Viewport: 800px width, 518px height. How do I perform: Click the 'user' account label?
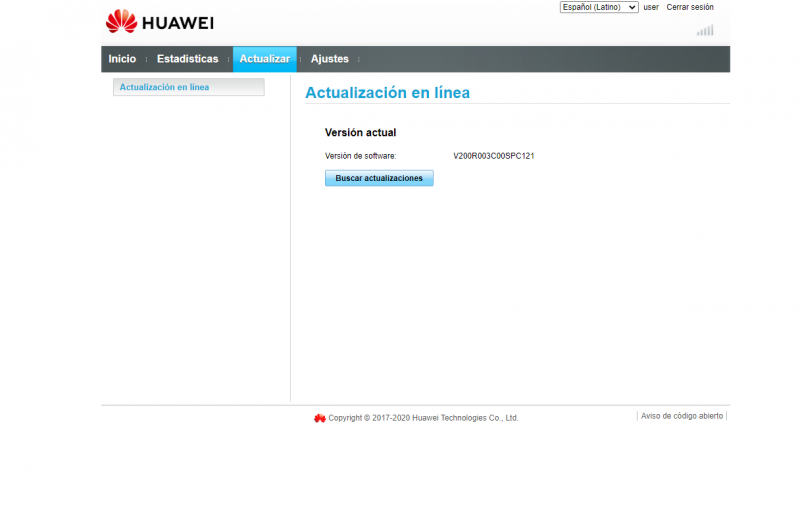(x=651, y=7)
